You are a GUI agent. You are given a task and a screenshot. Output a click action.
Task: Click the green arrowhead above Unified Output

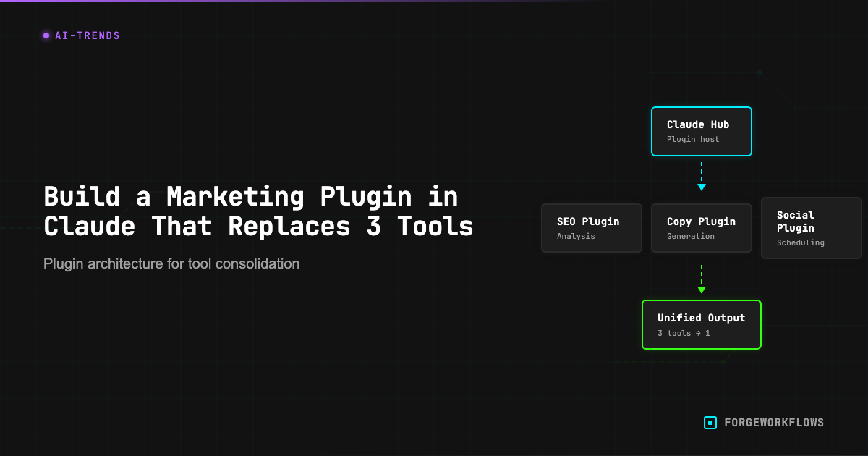point(702,290)
